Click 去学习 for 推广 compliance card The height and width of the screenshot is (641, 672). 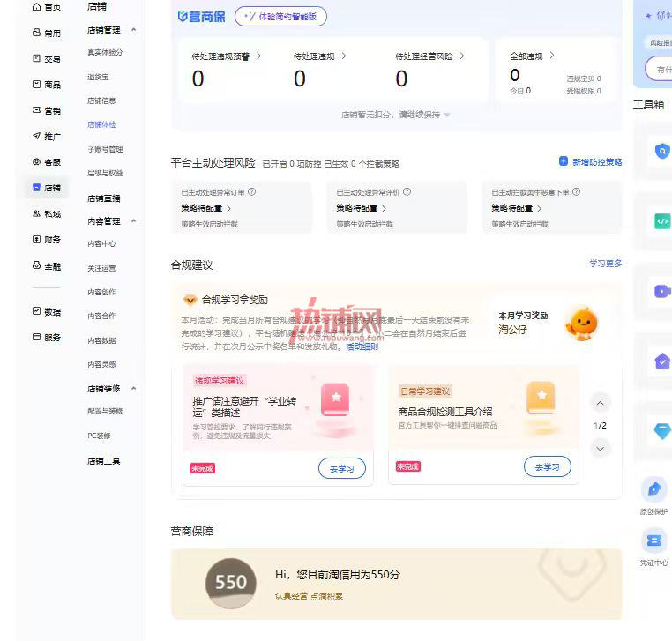pos(342,468)
